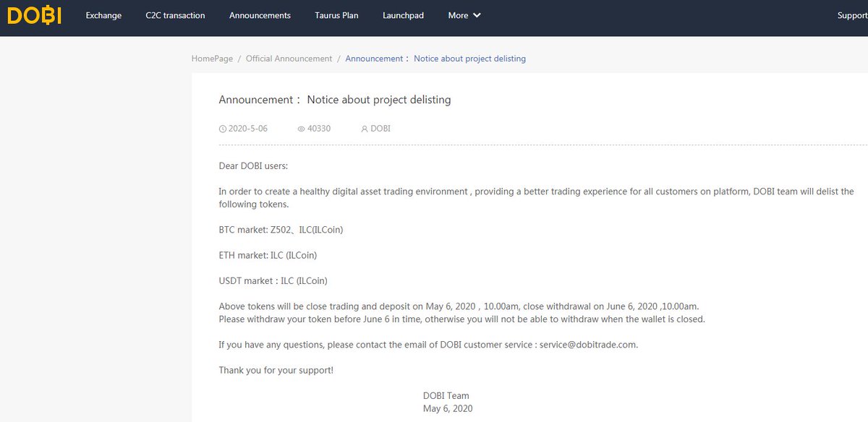Viewport: 868px width, 422px height.
Task: Click the person icon beside author DOBI
Action: tap(364, 128)
